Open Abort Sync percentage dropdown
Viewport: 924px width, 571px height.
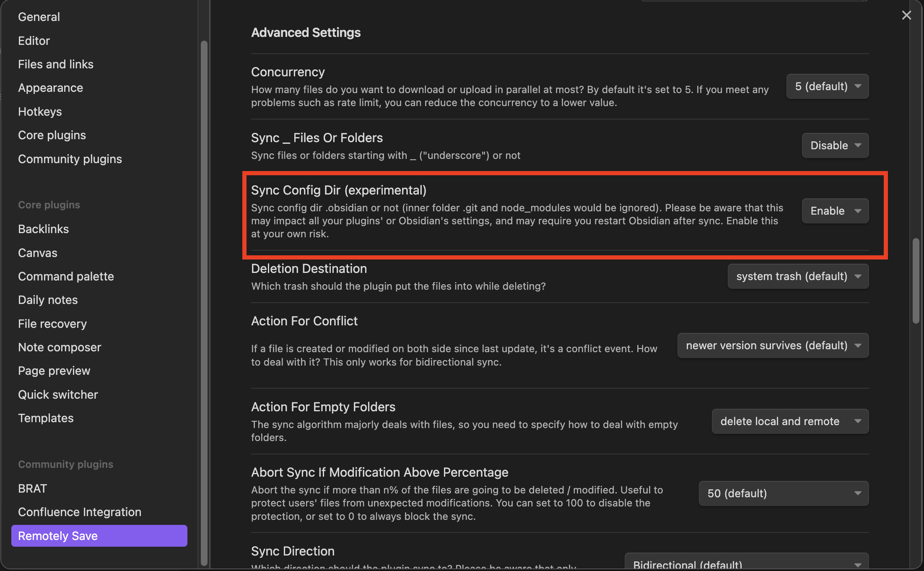783,493
